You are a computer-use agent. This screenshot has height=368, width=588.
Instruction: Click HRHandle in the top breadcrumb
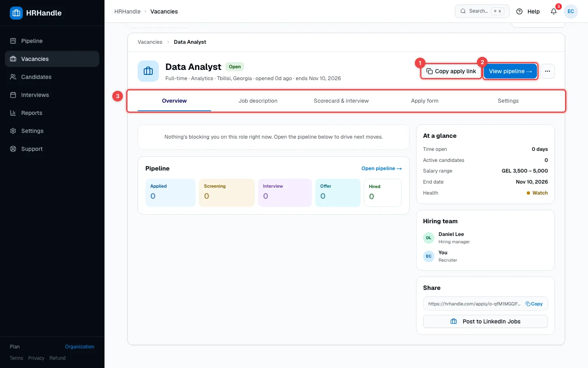[x=127, y=11]
